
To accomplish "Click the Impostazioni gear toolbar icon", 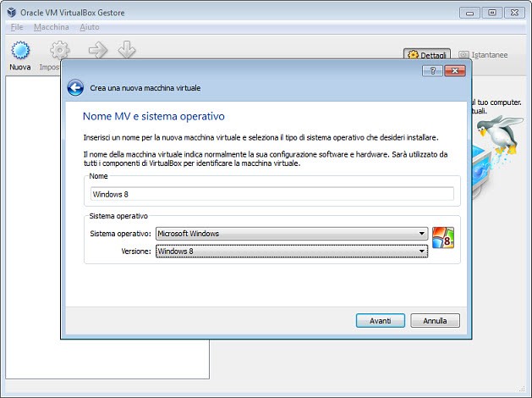I will [x=60, y=50].
